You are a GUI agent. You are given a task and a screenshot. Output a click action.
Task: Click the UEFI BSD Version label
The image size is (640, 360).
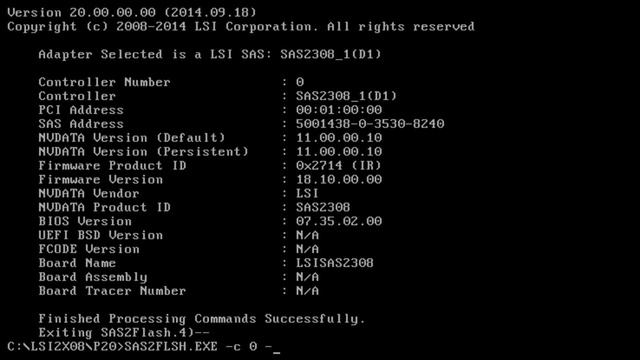100,235
